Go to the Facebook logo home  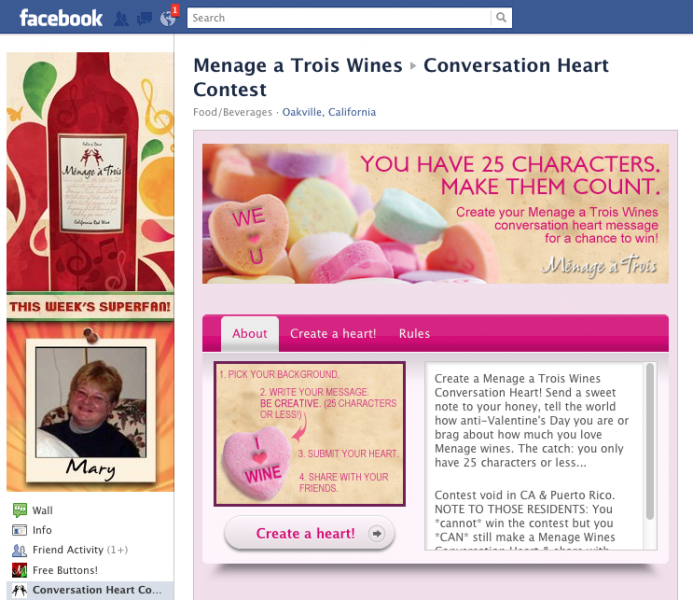[x=61, y=19]
